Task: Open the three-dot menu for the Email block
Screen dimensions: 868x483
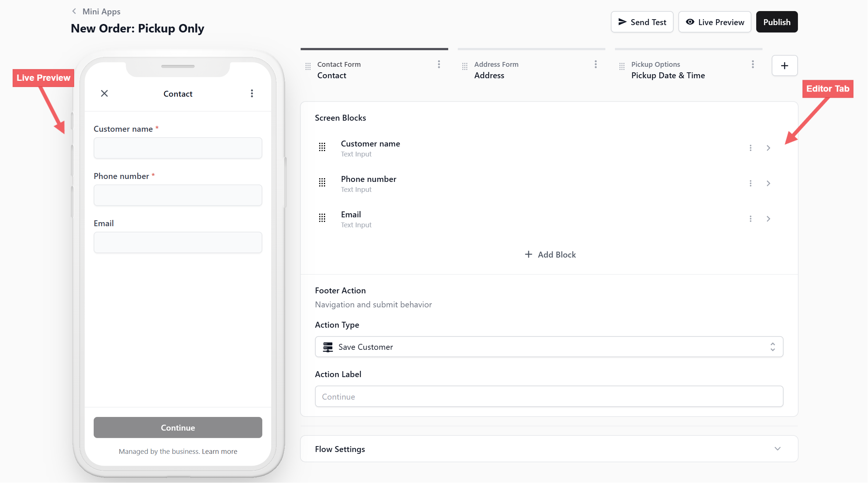Action: [x=750, y=219]
